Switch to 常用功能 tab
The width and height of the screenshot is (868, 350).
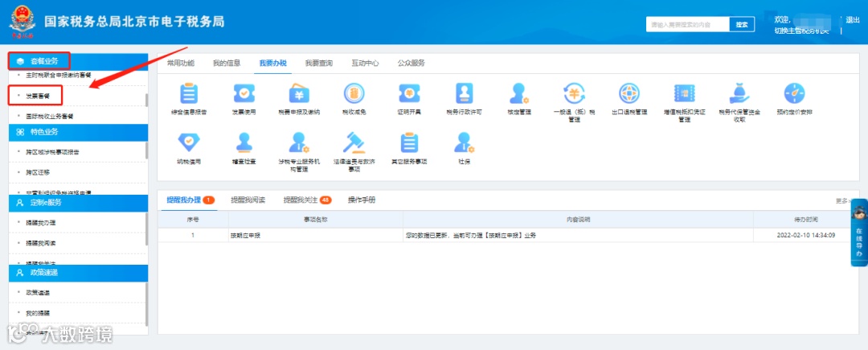[181, 63]
